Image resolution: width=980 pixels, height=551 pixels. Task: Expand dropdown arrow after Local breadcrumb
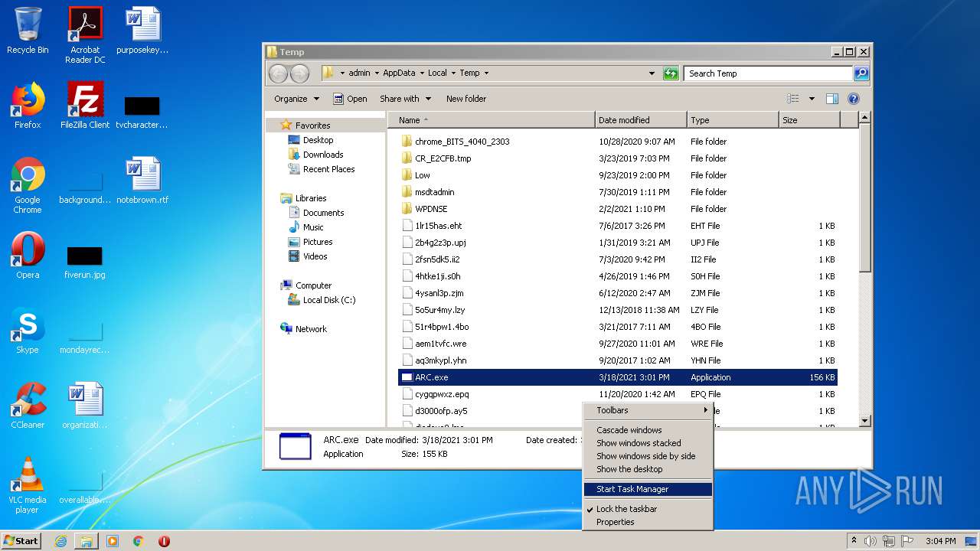[453, 73]
